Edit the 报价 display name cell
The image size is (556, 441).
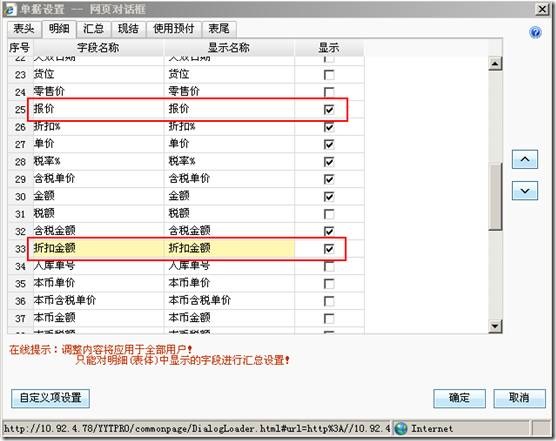tap(229, 109)
